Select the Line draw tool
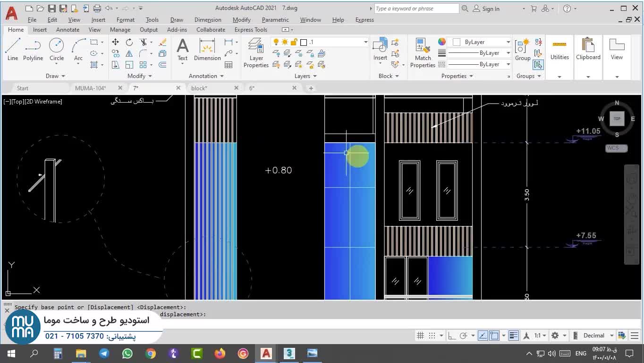Screen dimensions: 644x363 click(13, 50)
